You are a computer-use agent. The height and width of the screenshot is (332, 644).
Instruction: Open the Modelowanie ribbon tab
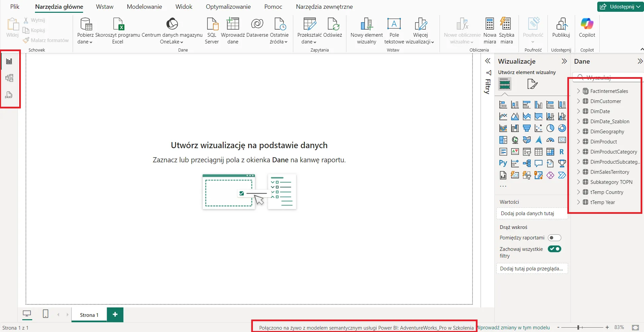pos(144,7)
